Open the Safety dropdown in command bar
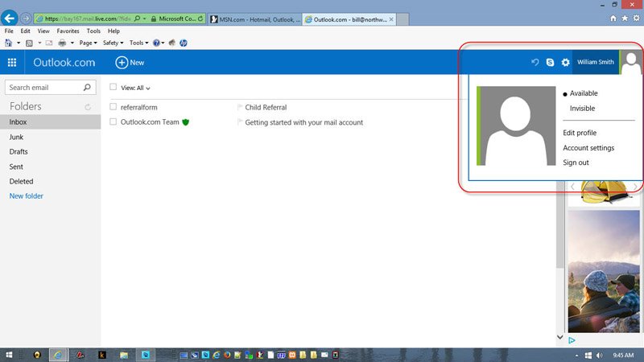Viewport: 644px width, 362px height. [113, 43]
